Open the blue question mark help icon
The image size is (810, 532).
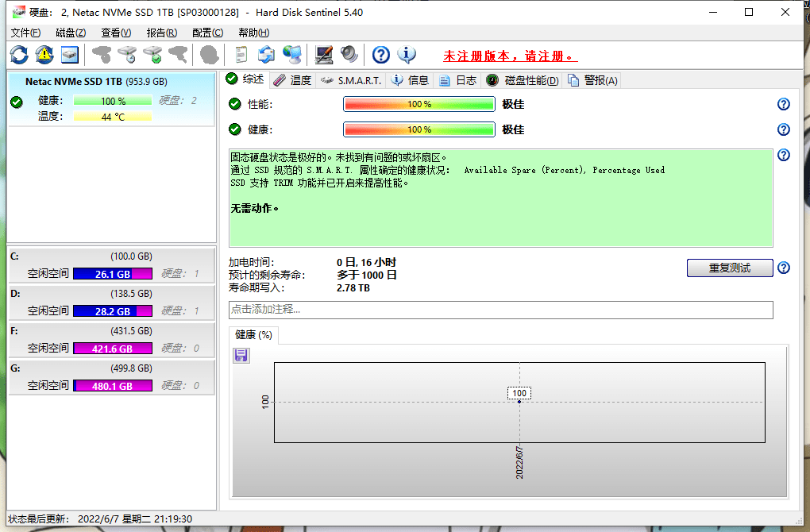(x=380, y=54)
